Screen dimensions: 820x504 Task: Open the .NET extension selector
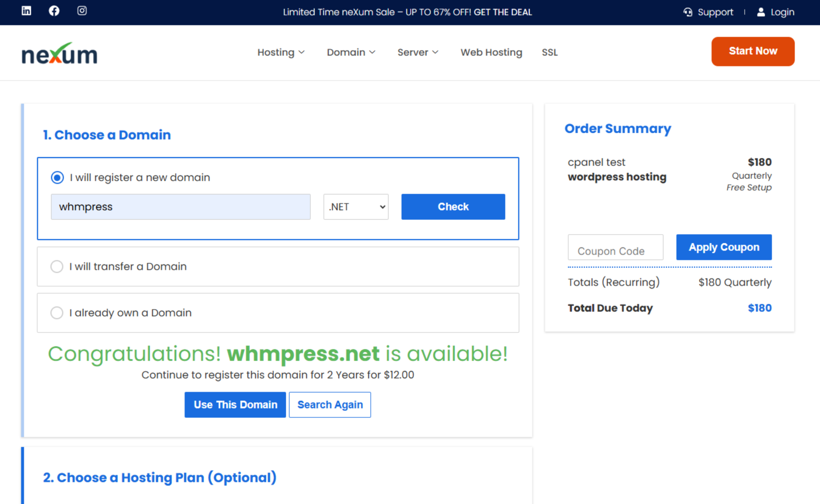tap(356, 207)
